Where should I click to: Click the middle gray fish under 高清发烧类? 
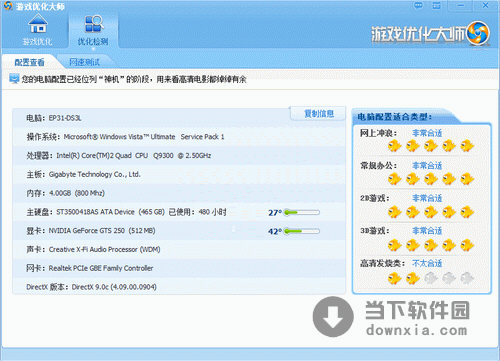(449, 278)
